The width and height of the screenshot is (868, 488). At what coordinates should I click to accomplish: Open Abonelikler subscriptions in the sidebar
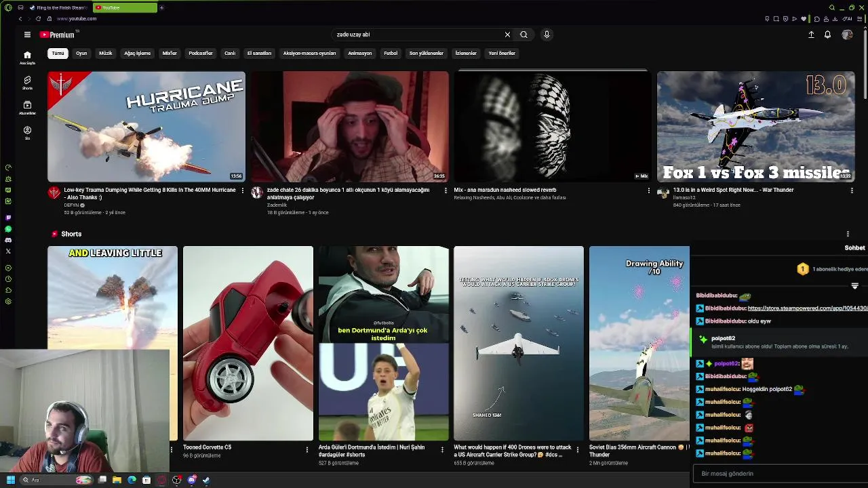click(x=27, y=108)
